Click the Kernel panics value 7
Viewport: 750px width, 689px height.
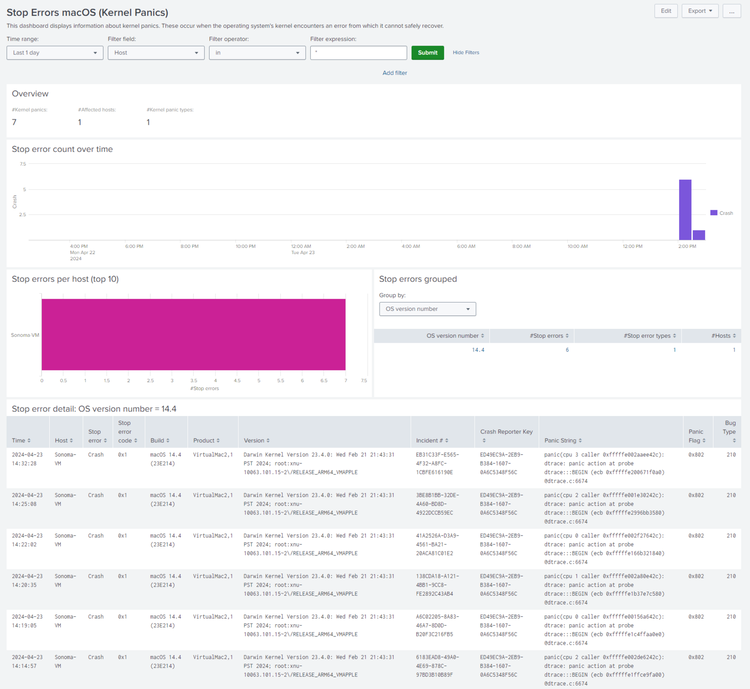coord(14,122)
